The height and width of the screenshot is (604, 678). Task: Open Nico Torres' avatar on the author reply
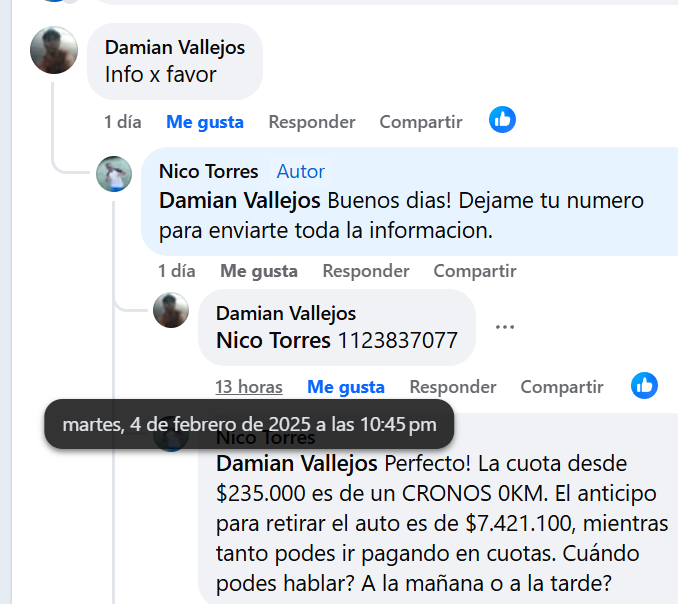coord(114,174)
